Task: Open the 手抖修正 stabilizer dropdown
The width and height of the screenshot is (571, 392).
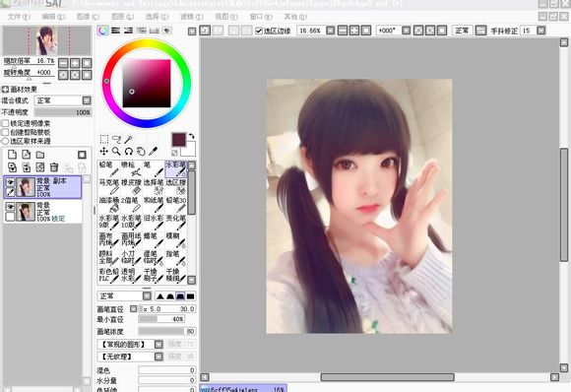Action: [541, 31]
